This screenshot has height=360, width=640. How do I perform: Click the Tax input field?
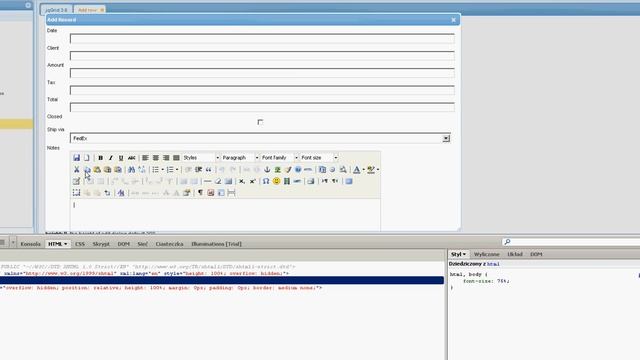262,90
